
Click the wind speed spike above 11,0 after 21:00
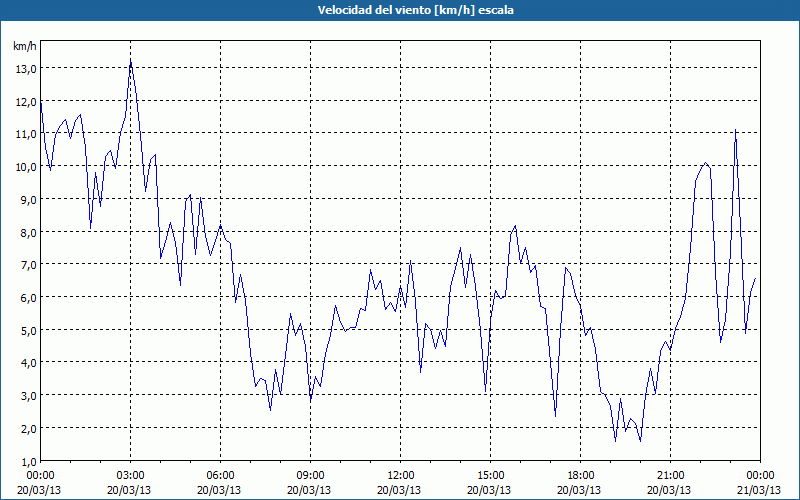point(735,131)
